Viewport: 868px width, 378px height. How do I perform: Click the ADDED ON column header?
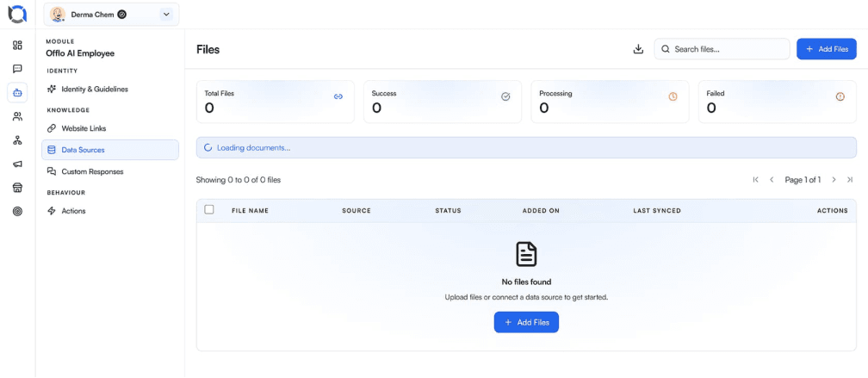(541, 211)
